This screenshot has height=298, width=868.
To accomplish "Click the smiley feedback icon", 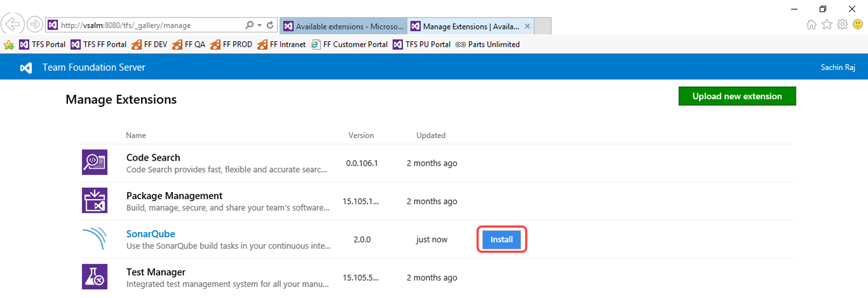I will pos(858,24).
